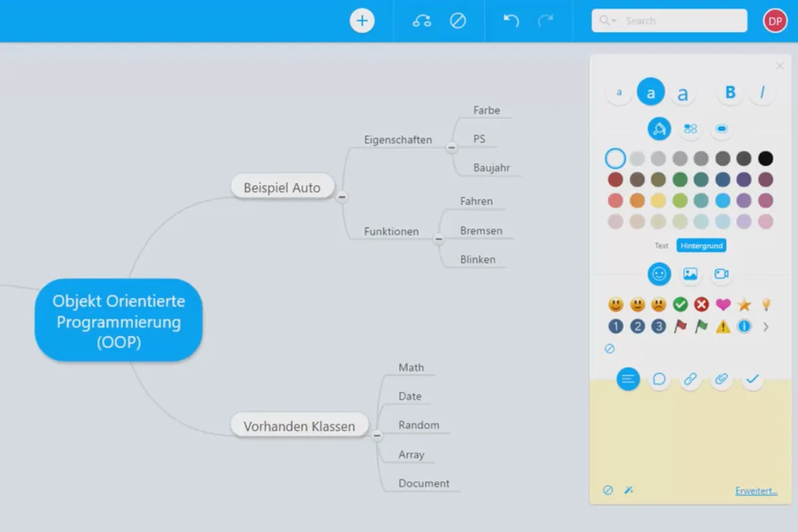Remove icons using small crossed circle below icons
This screenshot has width=798, height=532.
[610, 348]
